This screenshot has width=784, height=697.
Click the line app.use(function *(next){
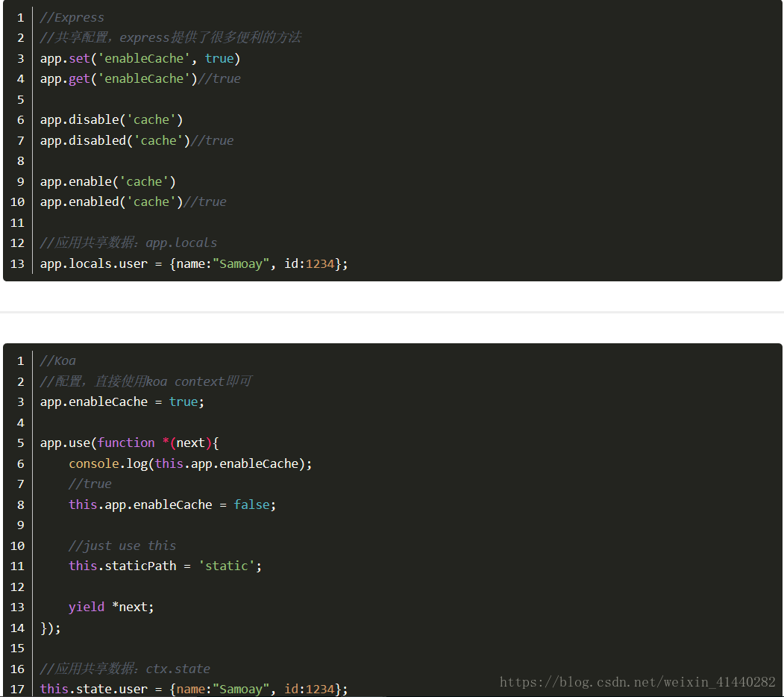coord(130,443)
